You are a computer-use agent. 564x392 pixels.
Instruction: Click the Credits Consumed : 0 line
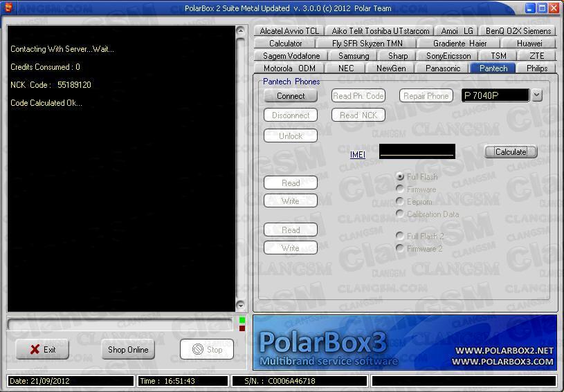click(x=45, y=67)
